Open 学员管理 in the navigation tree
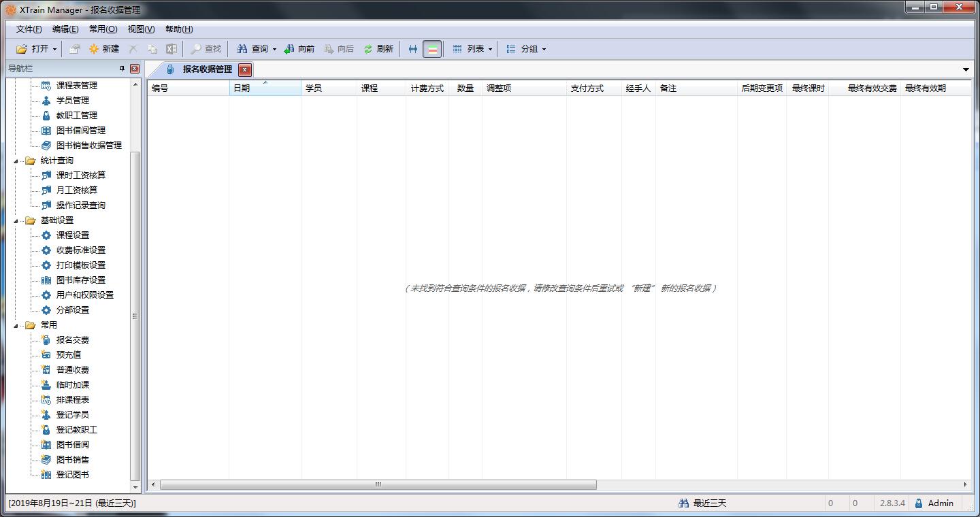This screenshot has width=980, height=517. (72, 101)
